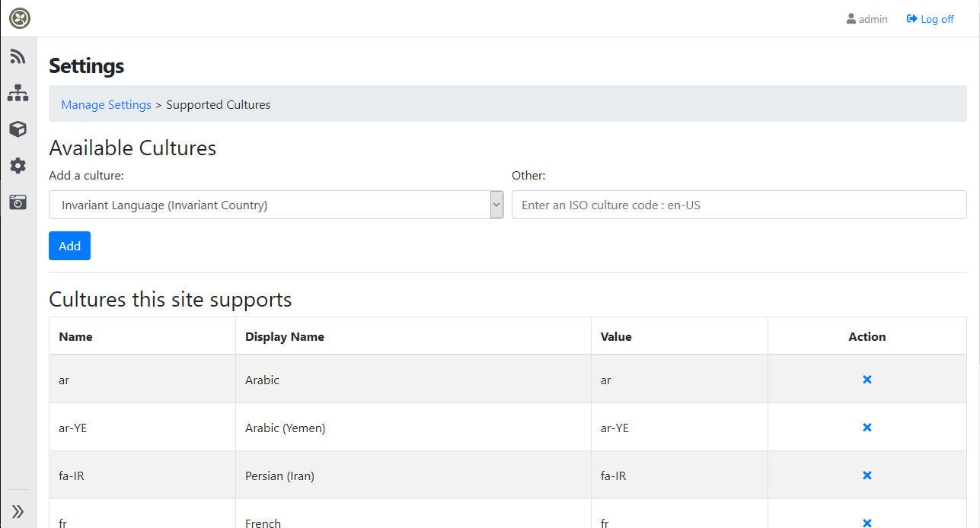Click the Log off exit icon
The image size is (980, 528).
[x=912, y=18]
